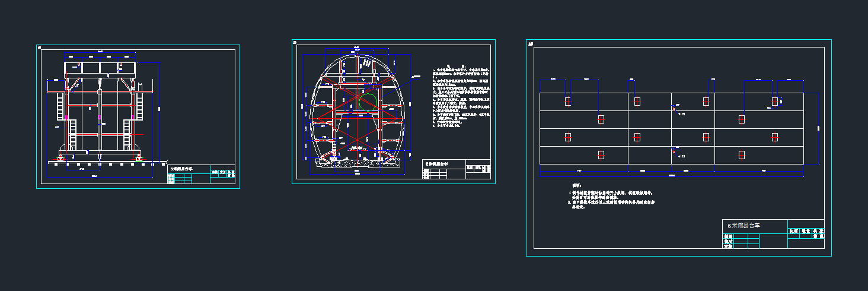The width and height of the screenshot is (868, 291).
Task: Select top-left window marker in right plan view
Action: pyautogui.click(x=568, y=102)
